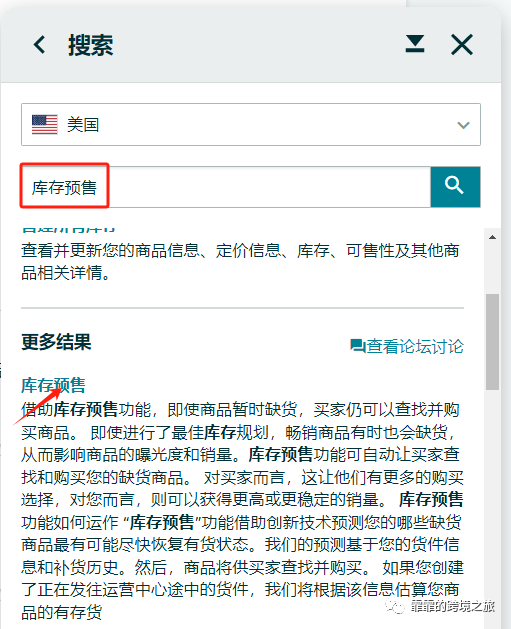Minimize the help panel with the collapse-down icon

pos(415,44)
